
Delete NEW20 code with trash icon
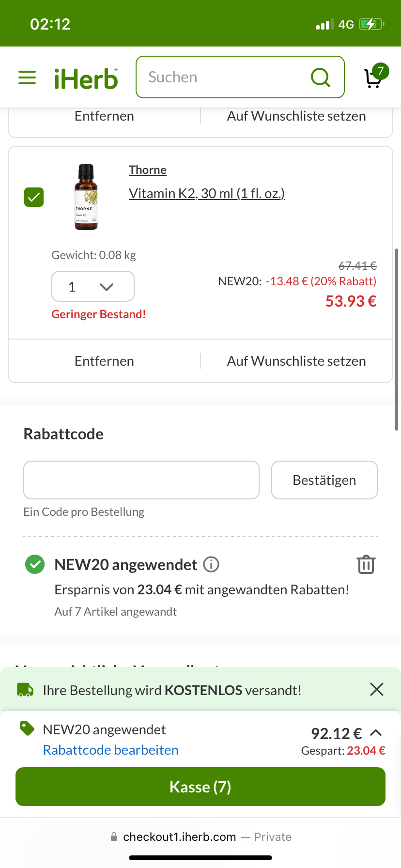tap(366, 564)
